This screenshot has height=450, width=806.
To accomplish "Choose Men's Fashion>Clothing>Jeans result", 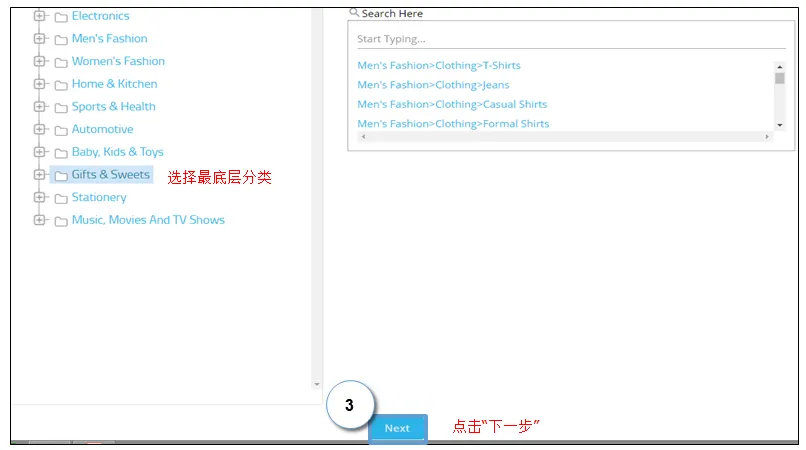I will [x=433, y=85].
